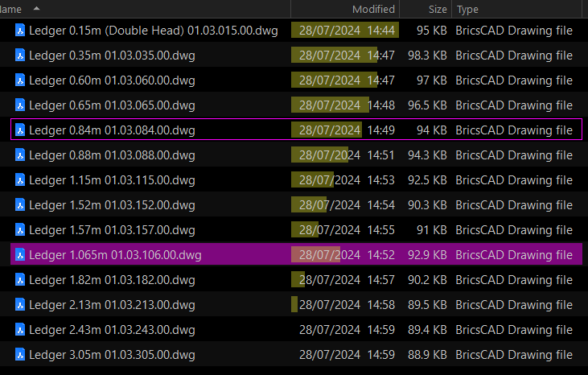This screenshot has height=375, width=588.
Task: Click the Ledger 2.43m dwg file icon
Action: 20,330
